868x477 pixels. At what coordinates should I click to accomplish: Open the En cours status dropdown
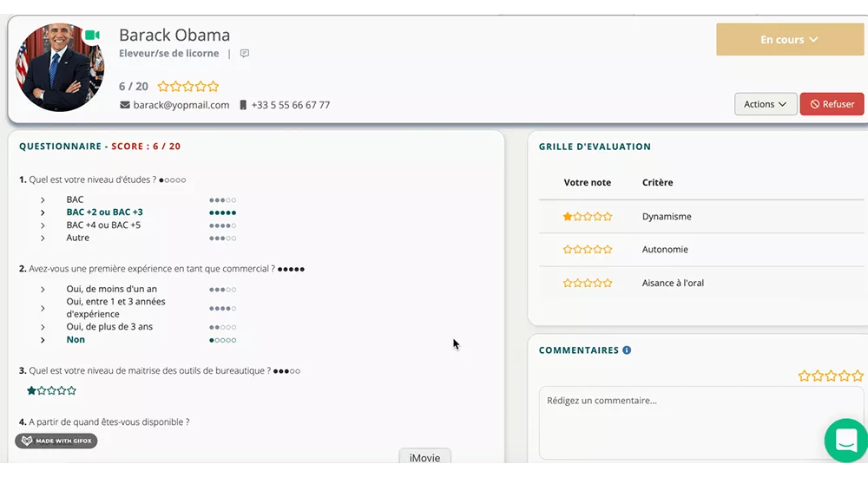coord(789,40)
